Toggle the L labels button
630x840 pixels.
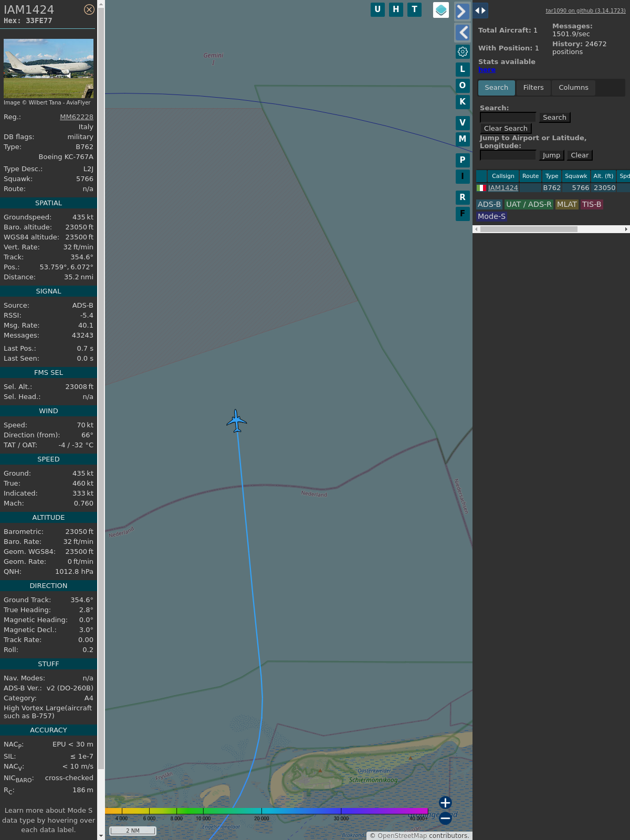click(463, 69)
